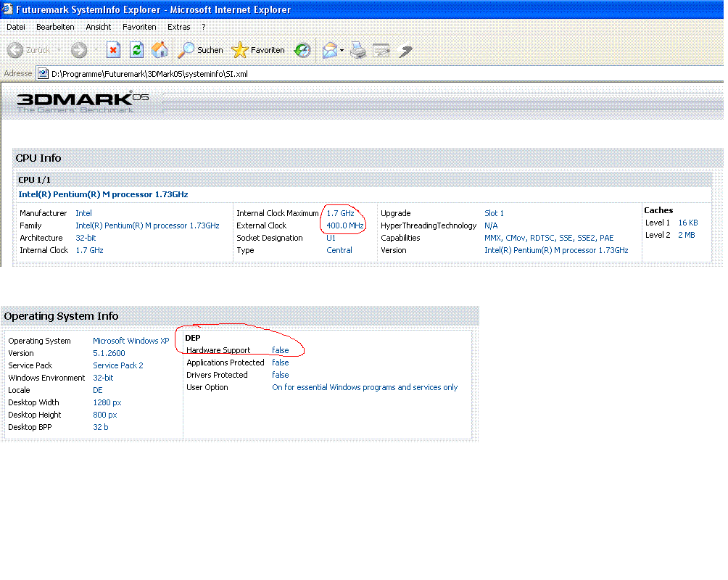Open dropdown arrow beside Zurück button

point(59,50)
